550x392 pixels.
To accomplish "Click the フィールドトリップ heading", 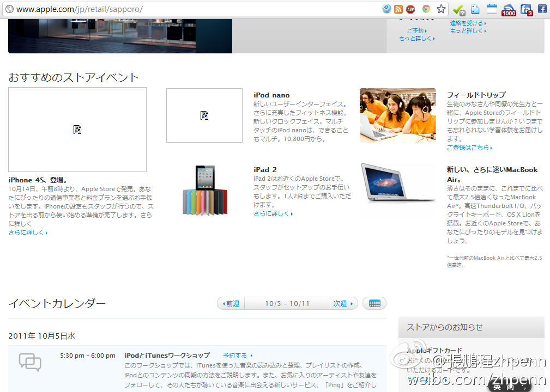I will [x=476, y=95].
